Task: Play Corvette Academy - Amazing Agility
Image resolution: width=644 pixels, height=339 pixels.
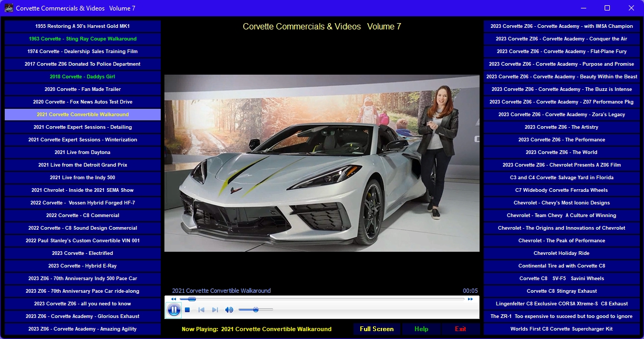Action: tap(82, 329)
